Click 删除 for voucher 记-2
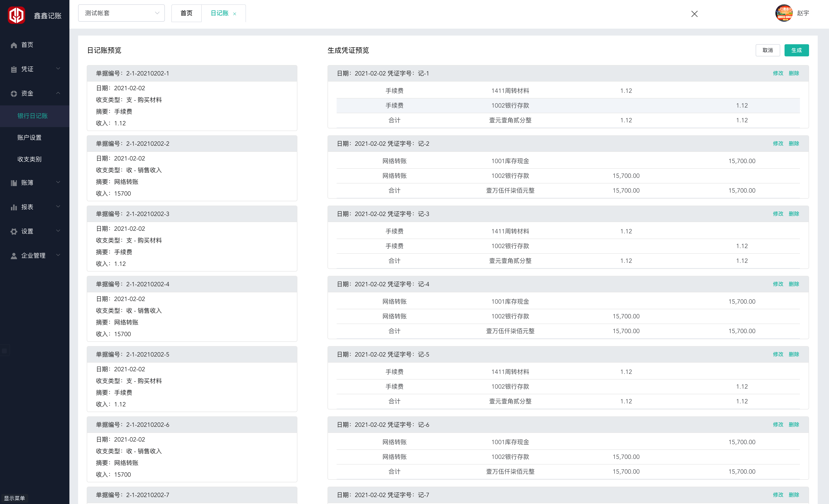Screen dimensions: 829x504 (794, 144)
